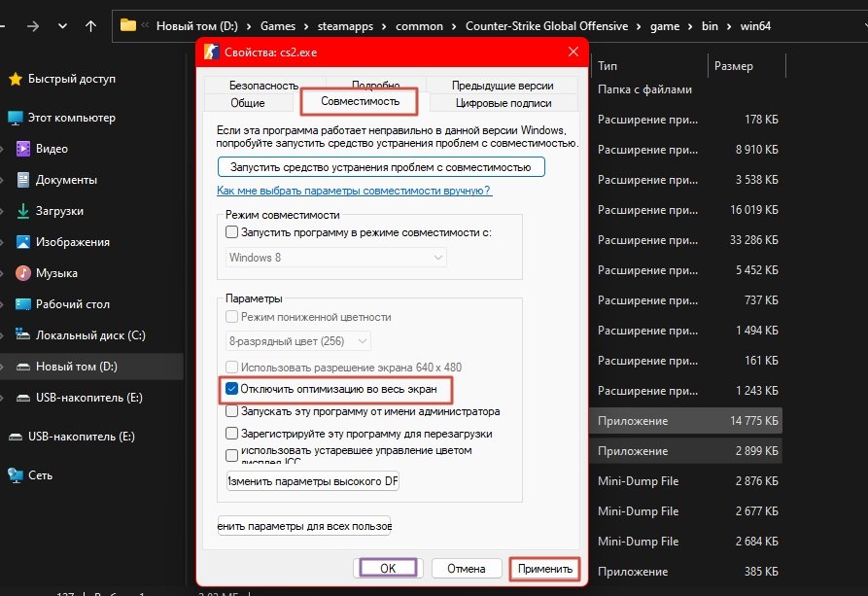Open Сеть in the navigation pane

tap(41, 475)
